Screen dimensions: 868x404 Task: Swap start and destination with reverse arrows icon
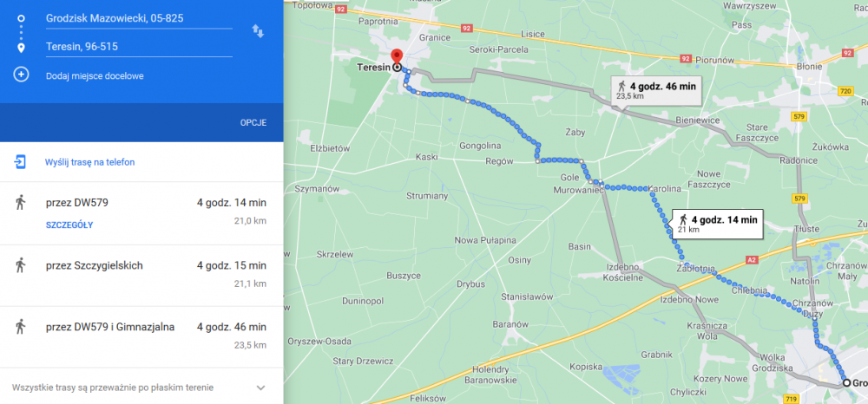click(x=258, y=31)
